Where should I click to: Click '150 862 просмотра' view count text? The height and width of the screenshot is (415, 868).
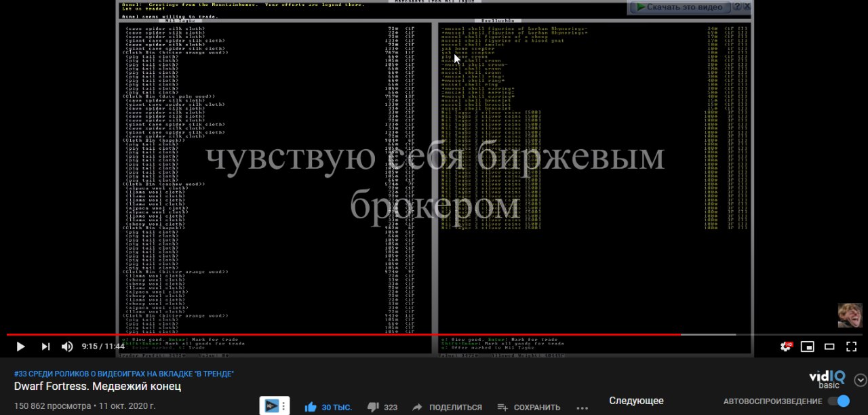52,406
